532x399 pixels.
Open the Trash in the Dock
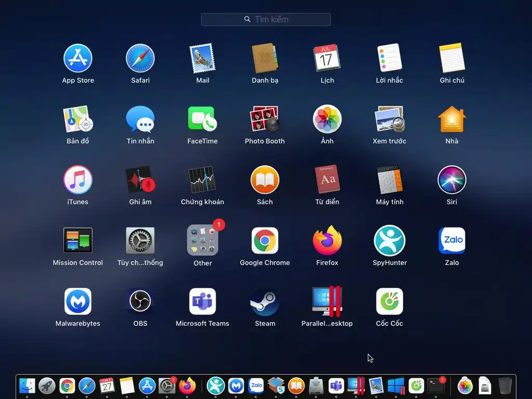point(505,386)
